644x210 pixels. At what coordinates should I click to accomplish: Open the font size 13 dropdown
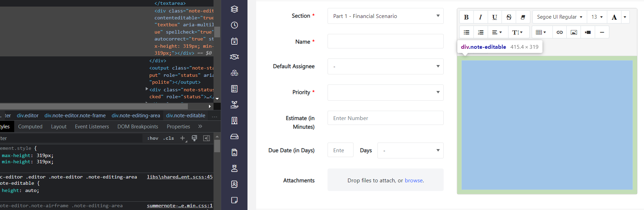(597, 17)
